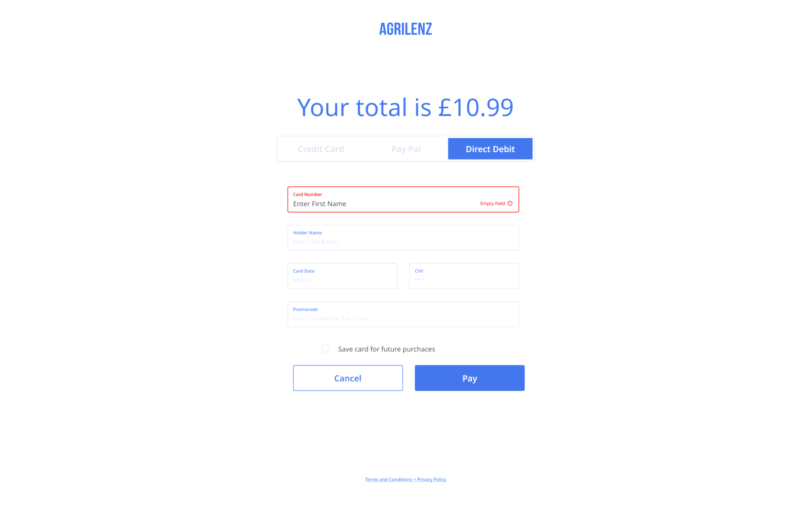Screen dimensions: 812x507
Task: Select the Card Date MM/YY field
Action: tap(342, 280)
